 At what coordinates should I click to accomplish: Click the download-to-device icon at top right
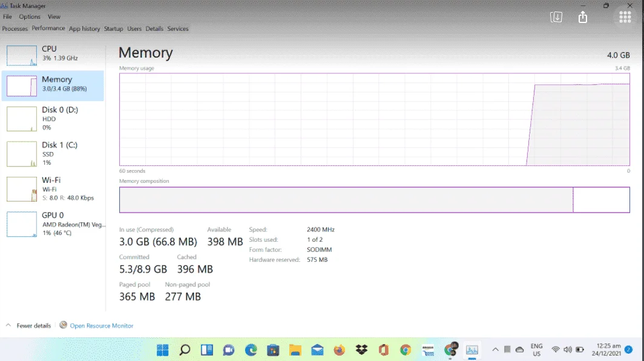pos(556,18)
